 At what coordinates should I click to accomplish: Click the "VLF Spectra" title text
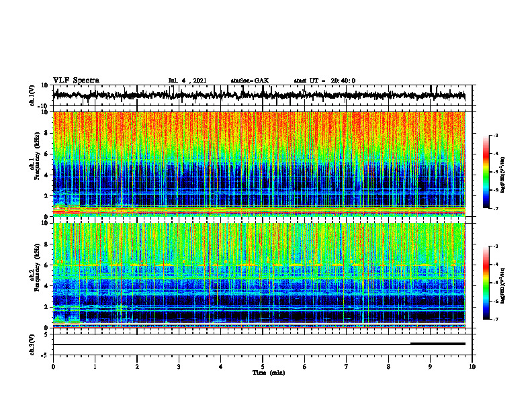pos(76,81)
